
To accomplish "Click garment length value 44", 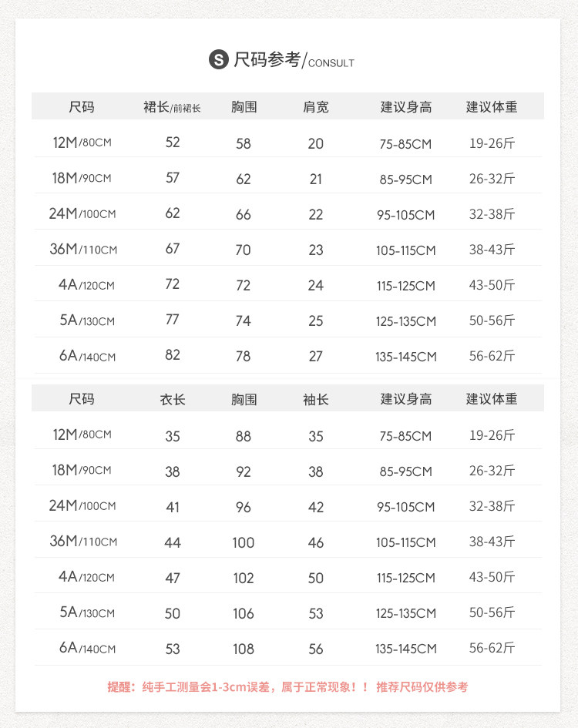I will (173, 542).
